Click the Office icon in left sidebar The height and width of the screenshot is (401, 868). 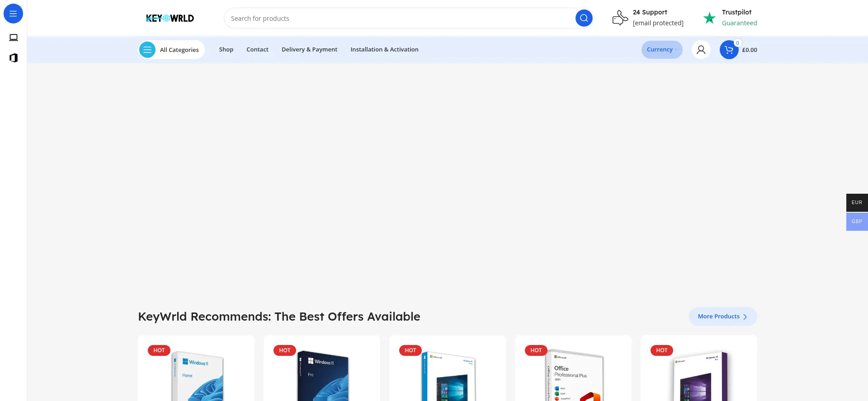pyautogui.click(x=14, y=58)
